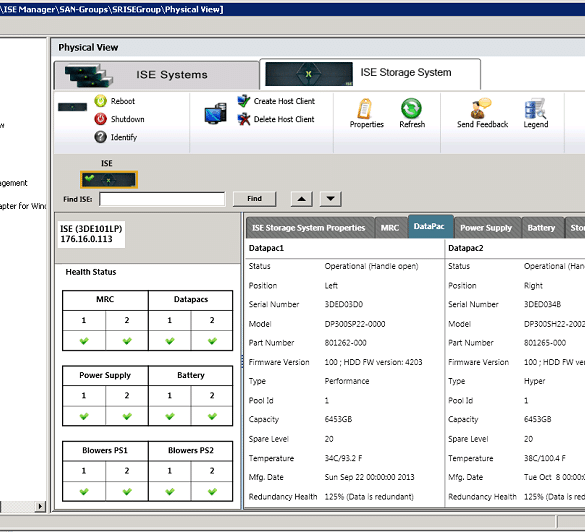Image resolution: width=585 pixels, height=532 pixels.
Task: Click Datapac1 Mfg. Date Sun Sep 22 value
Action: tap(369, 477)
